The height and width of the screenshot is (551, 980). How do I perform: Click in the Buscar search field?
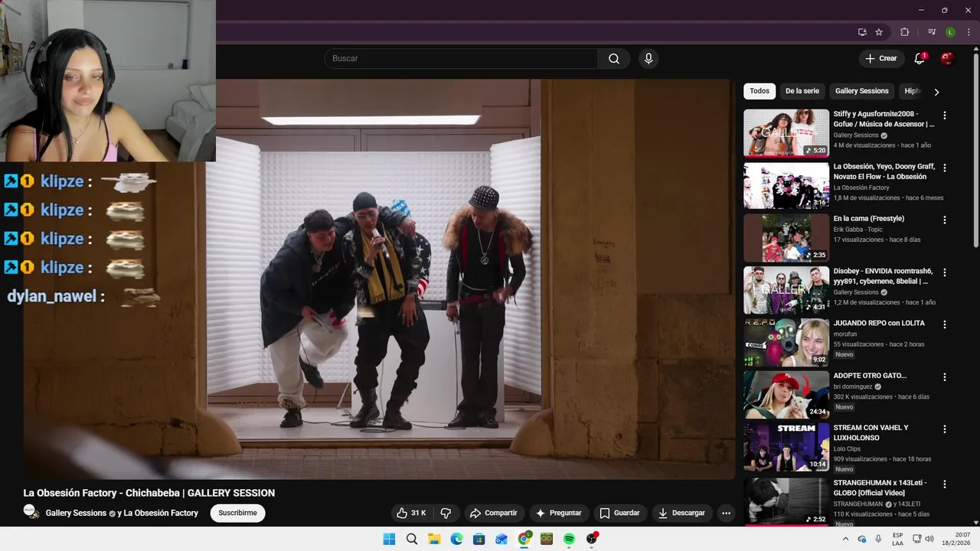[461, 59]
